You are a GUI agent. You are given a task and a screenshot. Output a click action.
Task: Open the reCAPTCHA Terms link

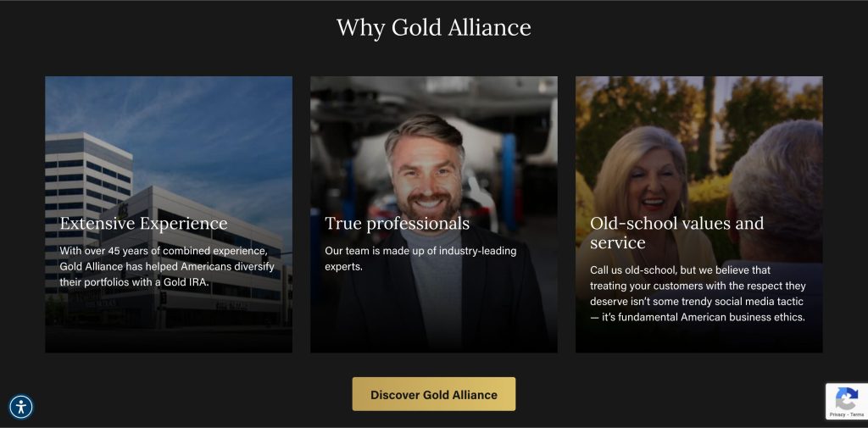[x=857, y=414]
